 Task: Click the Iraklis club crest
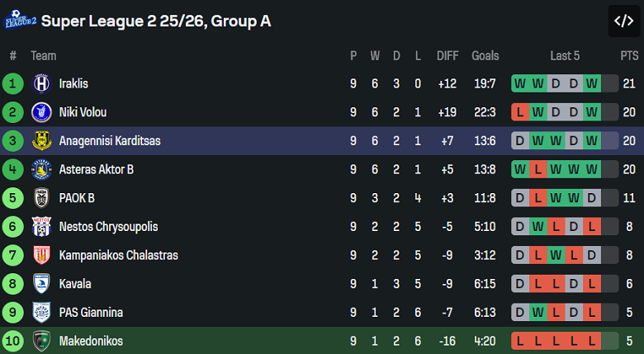pyautogui.click(x=41, y=83)
